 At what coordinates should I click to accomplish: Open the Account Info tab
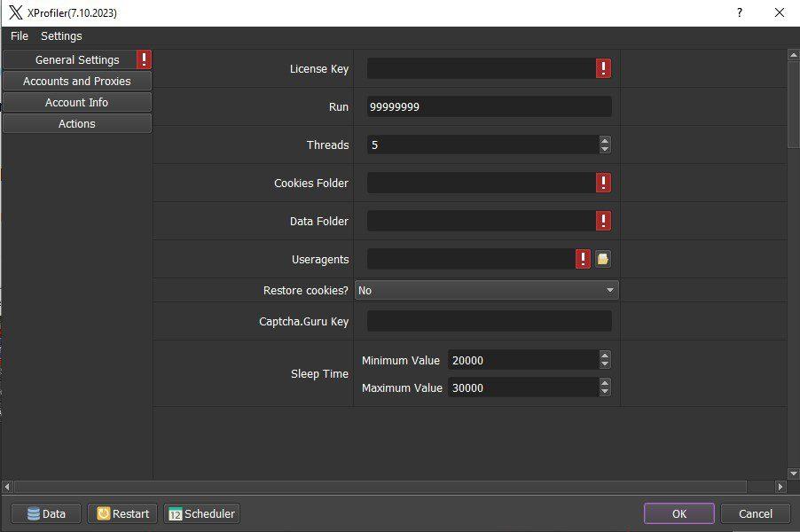77,103
